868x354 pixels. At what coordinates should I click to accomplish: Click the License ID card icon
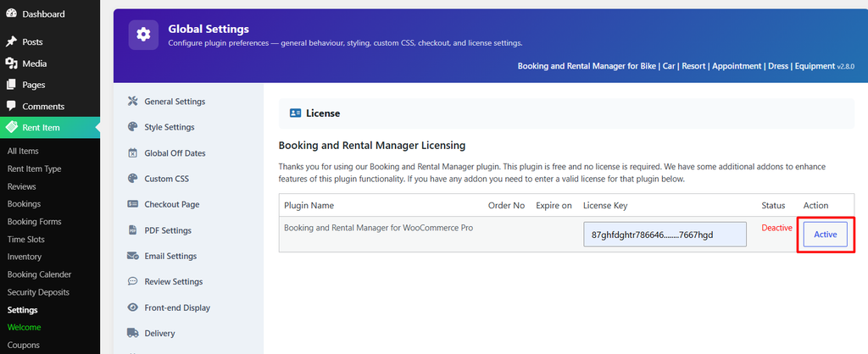(x=295, y=113)
